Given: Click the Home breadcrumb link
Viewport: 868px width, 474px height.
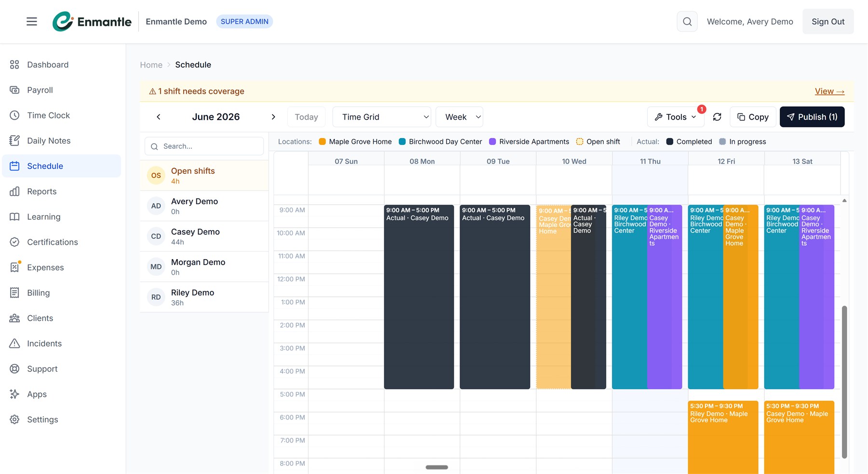Looking at the screenshot, I should (151, 65).
